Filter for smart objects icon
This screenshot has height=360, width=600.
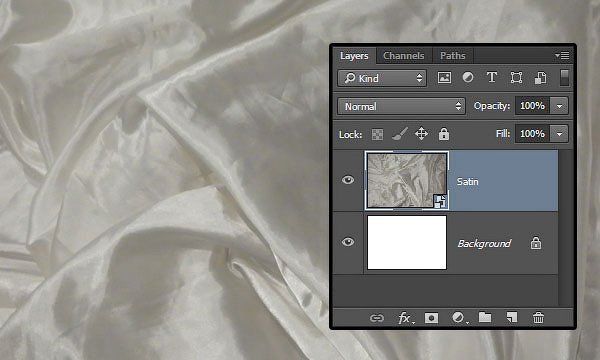click(x=540, y=78)
